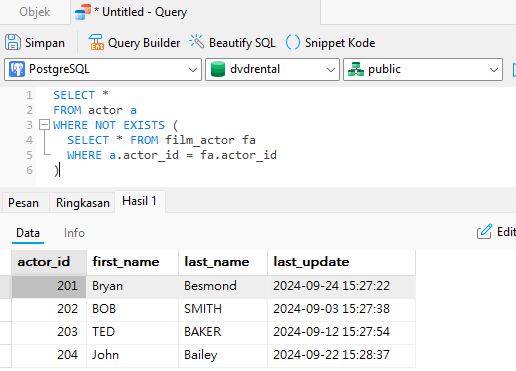Open the Ringkasan tab
The width and height of the screenshot is (516, 371).
pos(83,203)
